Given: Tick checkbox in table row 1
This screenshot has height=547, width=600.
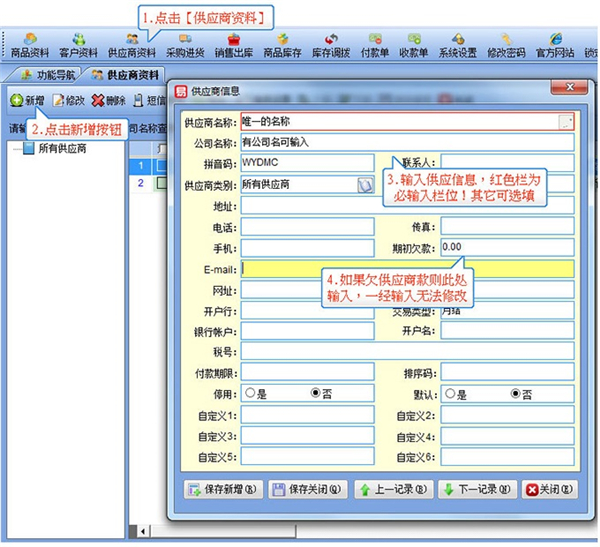Looking at the screenshot, I should (x=161, y=165).
